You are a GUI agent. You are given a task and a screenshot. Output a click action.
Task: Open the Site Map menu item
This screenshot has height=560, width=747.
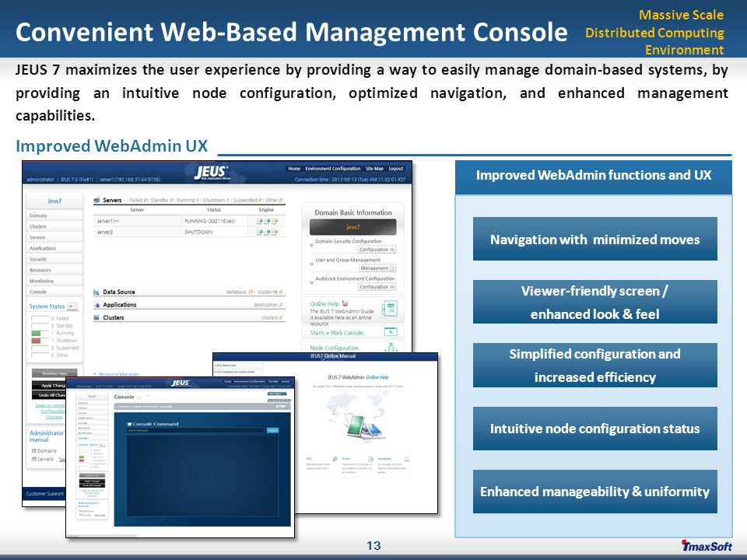click(x=374, y=169)
